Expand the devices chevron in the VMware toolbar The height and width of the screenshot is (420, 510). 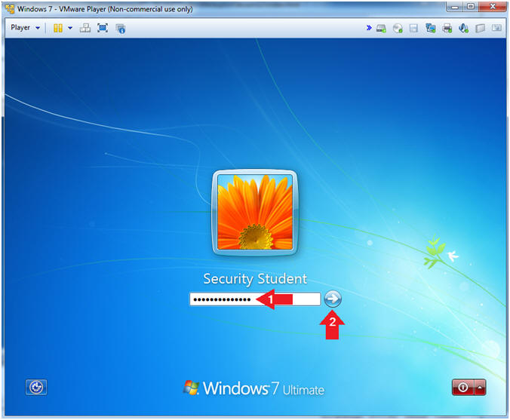(x=369, y=28)
